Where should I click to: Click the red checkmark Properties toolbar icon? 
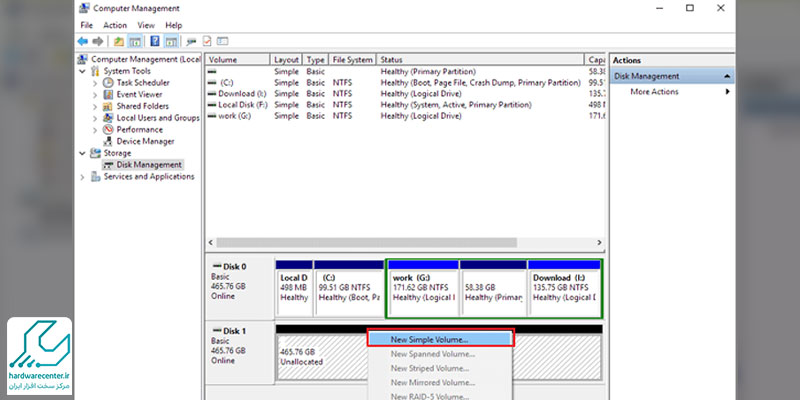point(207,41)
